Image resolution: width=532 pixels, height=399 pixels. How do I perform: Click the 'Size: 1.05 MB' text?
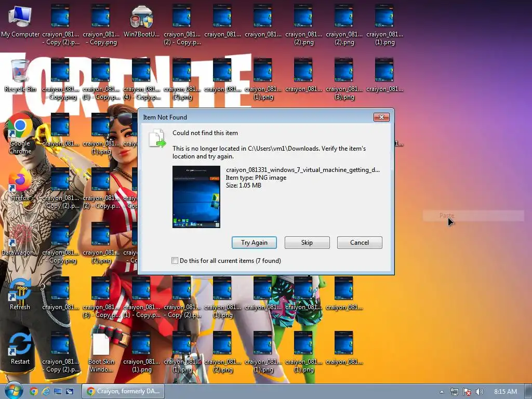point(244,185)
